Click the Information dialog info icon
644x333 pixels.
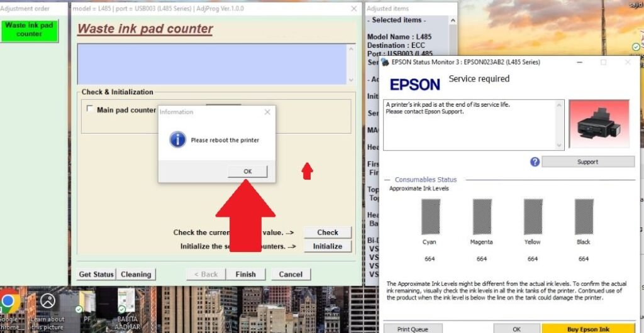tap(177, 140)
